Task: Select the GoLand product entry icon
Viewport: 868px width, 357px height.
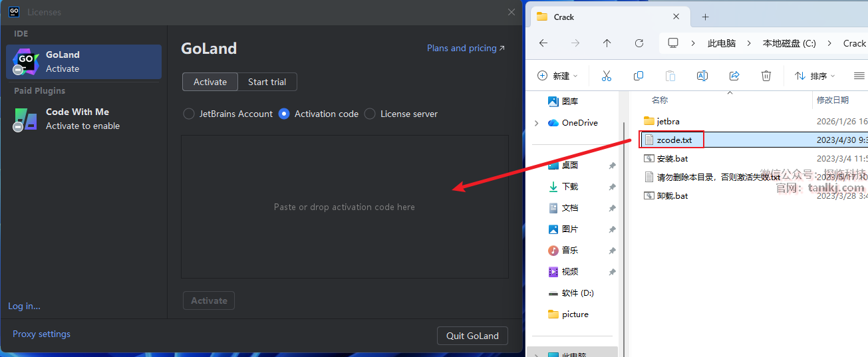Action: tap(25, 62)
